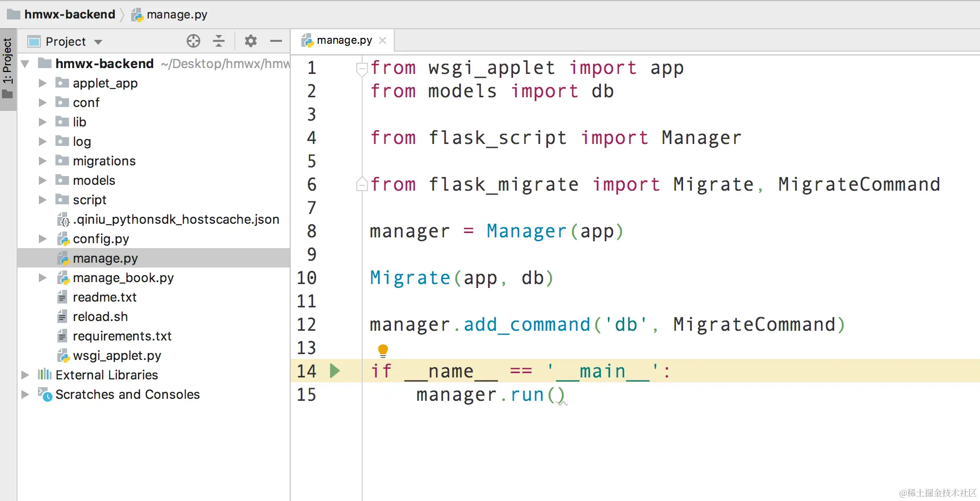Click the readme.txt file icon
Viewport: 980px width, 501px height.
(x=62, y=297)
